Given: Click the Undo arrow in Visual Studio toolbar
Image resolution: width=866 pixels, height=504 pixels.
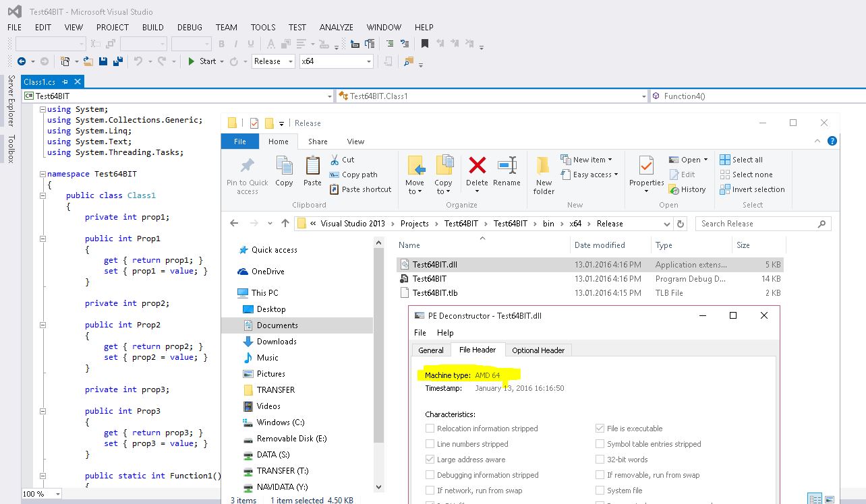Looking at the screenshot, I should [138, 61].
